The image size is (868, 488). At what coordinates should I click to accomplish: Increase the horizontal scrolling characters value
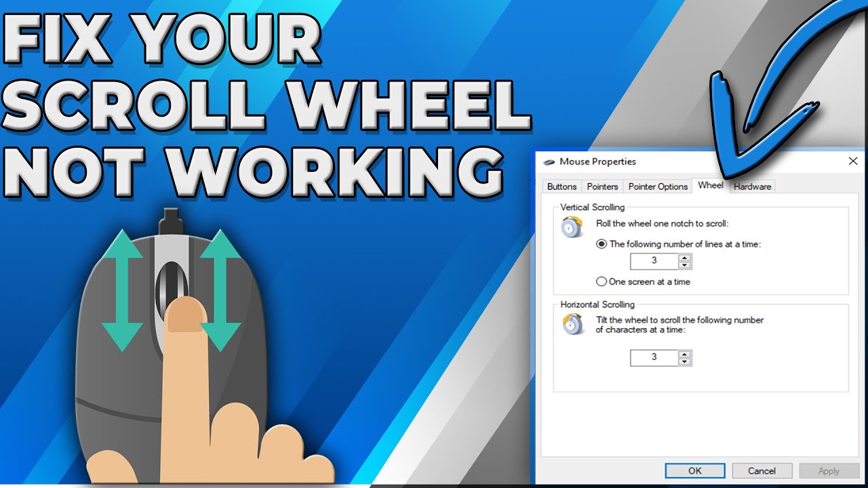point(685,354)
